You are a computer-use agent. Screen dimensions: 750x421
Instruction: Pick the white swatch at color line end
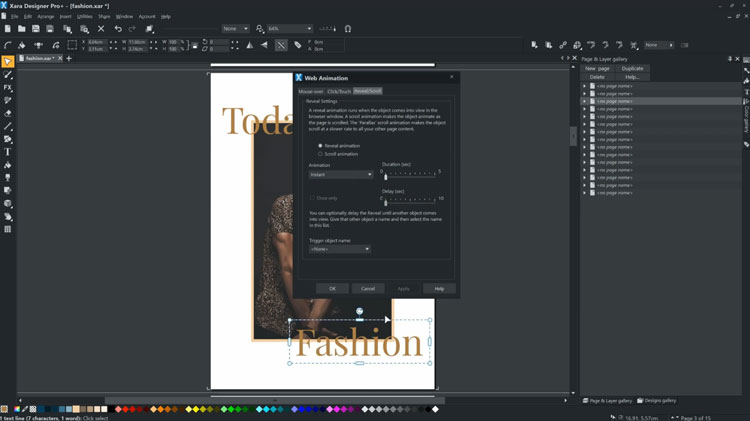pyautogui.click(x=435, y=409)
